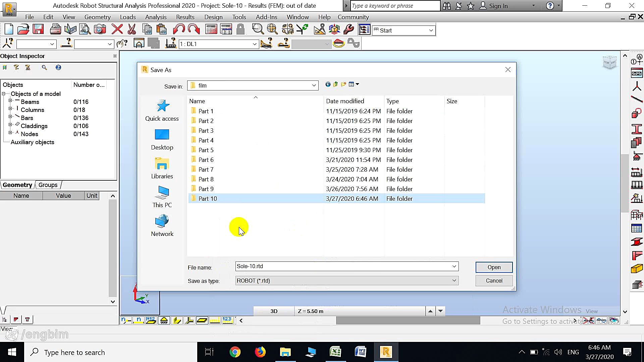Viewport: 644px width, 362px height.
Task: Sort by Date modified column header
Action: [x=354, y=101]
